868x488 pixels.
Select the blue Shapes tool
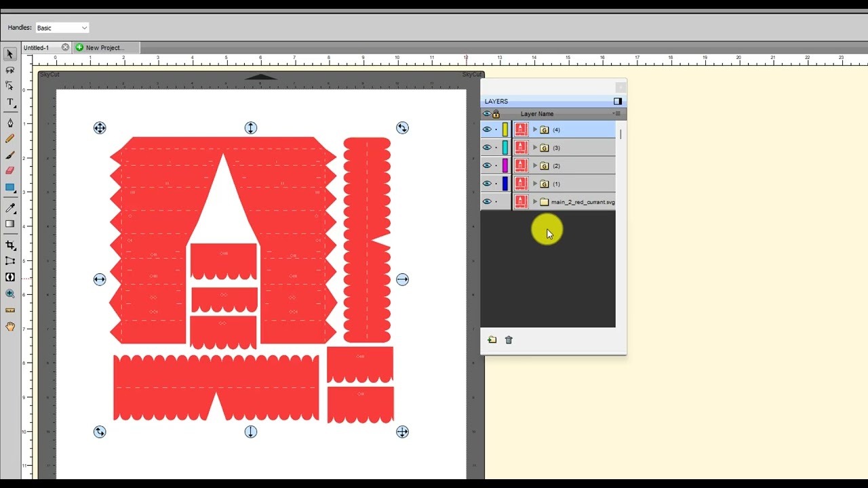coord(9,188)
